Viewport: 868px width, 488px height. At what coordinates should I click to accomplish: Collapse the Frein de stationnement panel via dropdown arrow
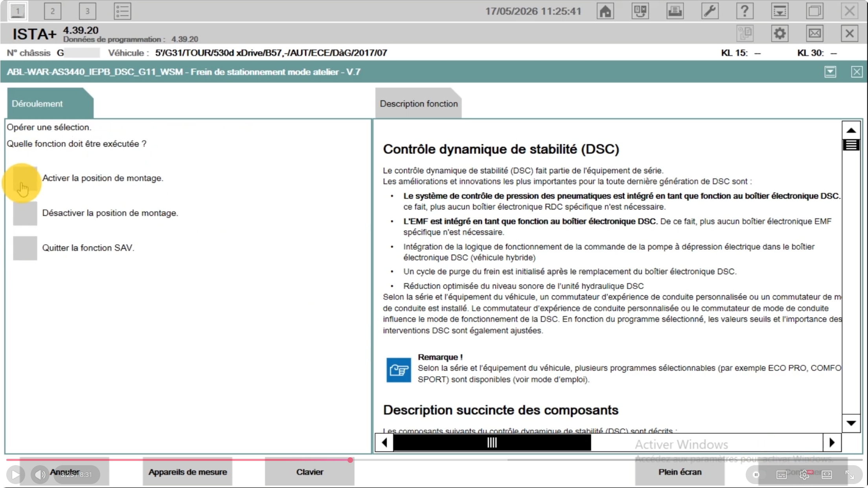click(830, 72)
